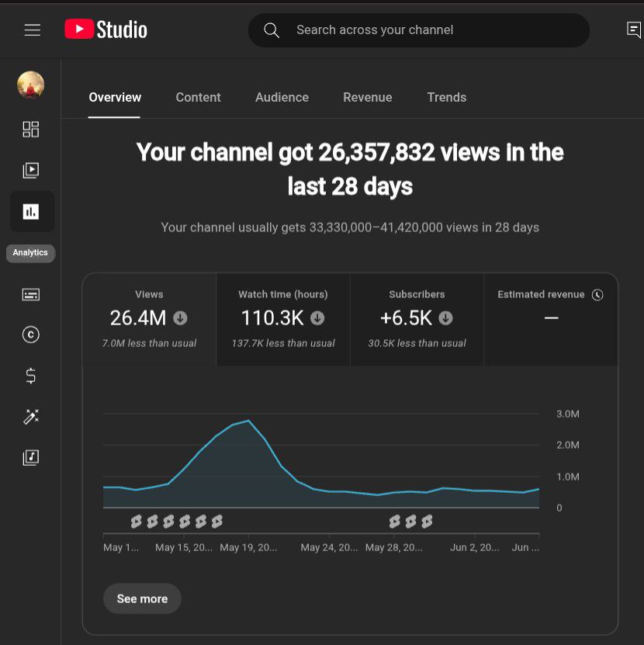This screenshot has height=645, width=644.
Task: Open the Copyright sidebar icon
Action: click(x=31, y=335)
